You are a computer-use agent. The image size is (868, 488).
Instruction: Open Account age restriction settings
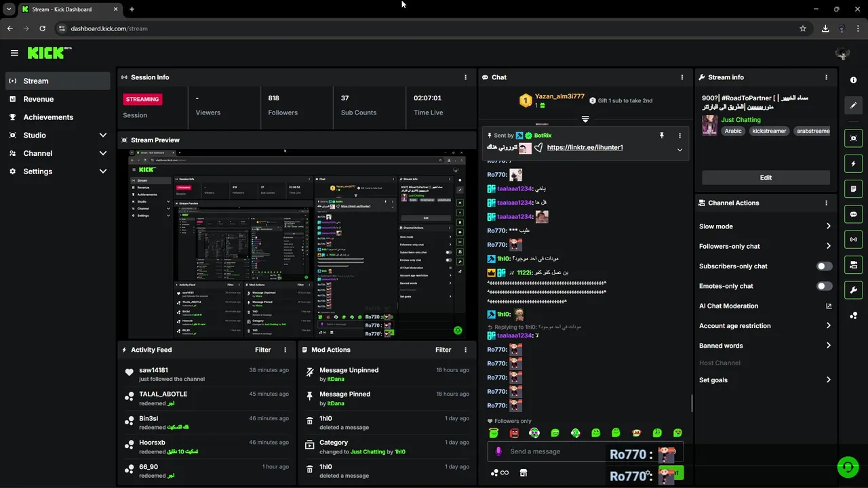point(766,325)
